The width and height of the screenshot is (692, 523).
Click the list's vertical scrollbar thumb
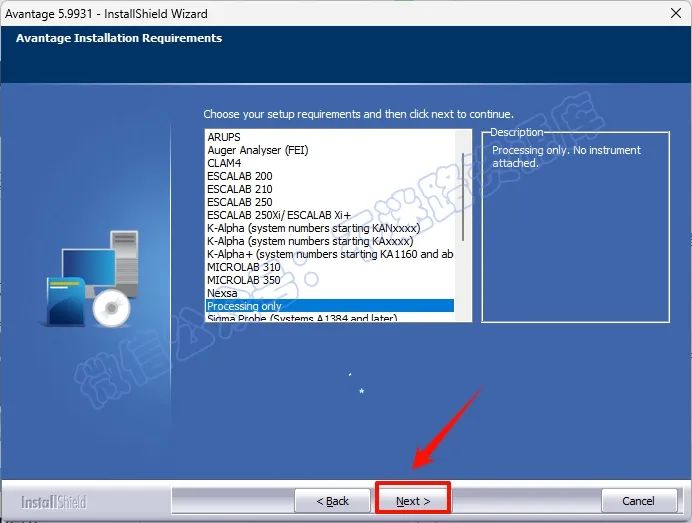pyautogui.click(x=463, y=196)
